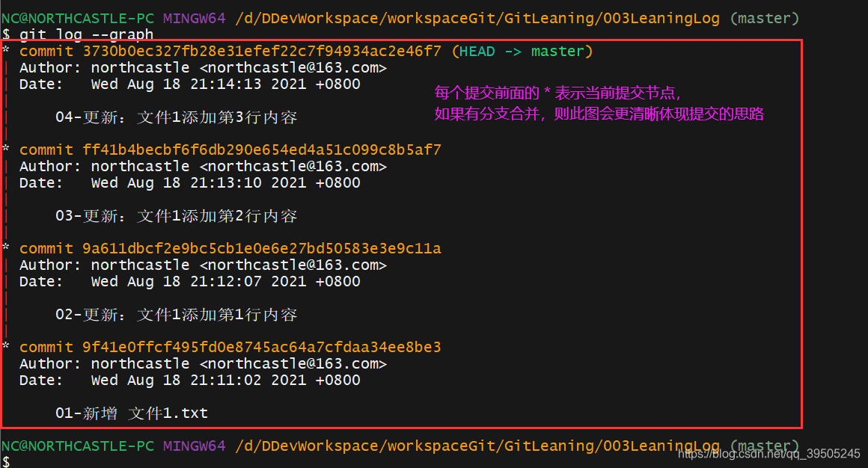Click the date "Wed Aug 18 21:11:02 2021"
This screenshot has width=868, height=468.
click(x=199, y=380)
